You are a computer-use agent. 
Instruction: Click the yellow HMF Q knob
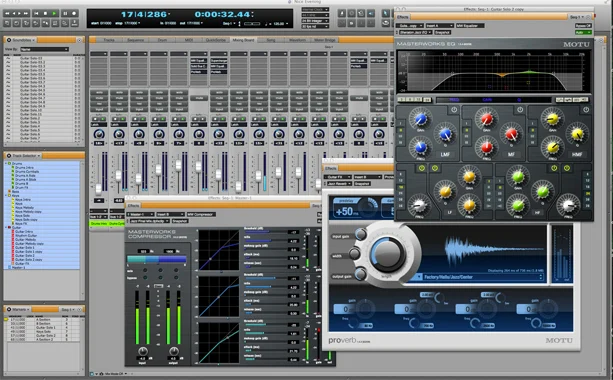click(577, 134)
